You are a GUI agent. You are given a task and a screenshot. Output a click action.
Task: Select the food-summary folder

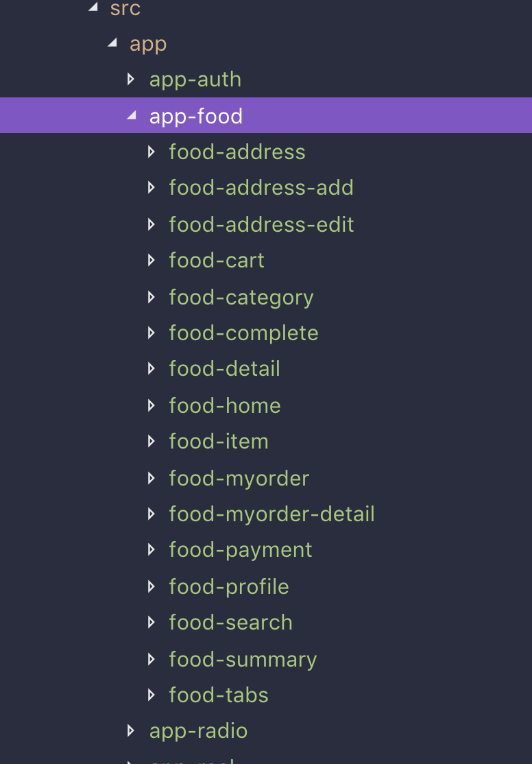[x=243, y=659]
